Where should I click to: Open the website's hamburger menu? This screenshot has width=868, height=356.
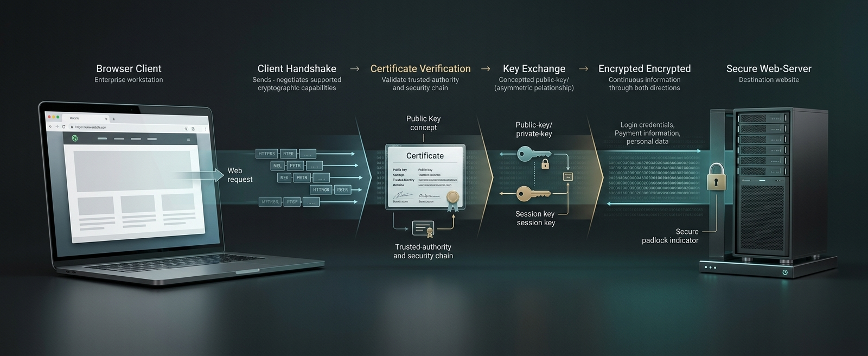pos(188,139)
